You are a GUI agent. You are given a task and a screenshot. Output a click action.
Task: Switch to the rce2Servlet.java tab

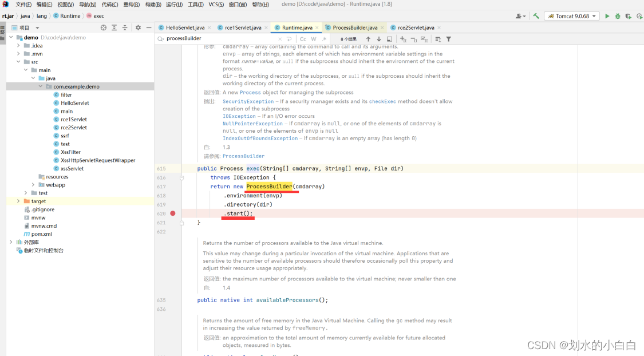coord(416,27)
